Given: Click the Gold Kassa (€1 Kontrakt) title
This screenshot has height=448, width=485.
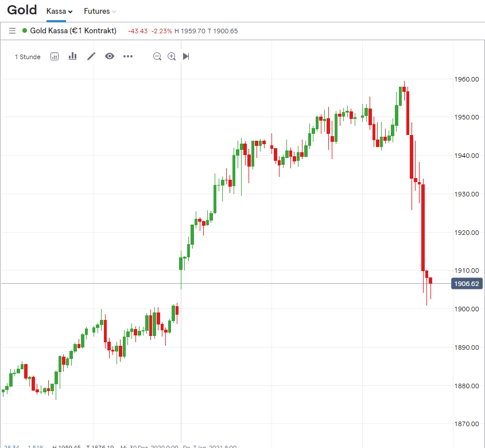Looking at the screenshot, I should point(73,30).
